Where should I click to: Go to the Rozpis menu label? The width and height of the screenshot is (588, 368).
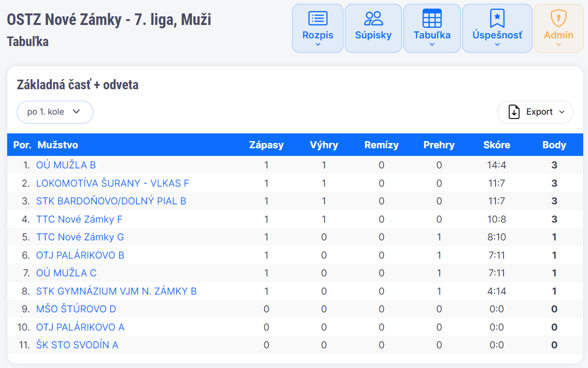pos(318,35)
